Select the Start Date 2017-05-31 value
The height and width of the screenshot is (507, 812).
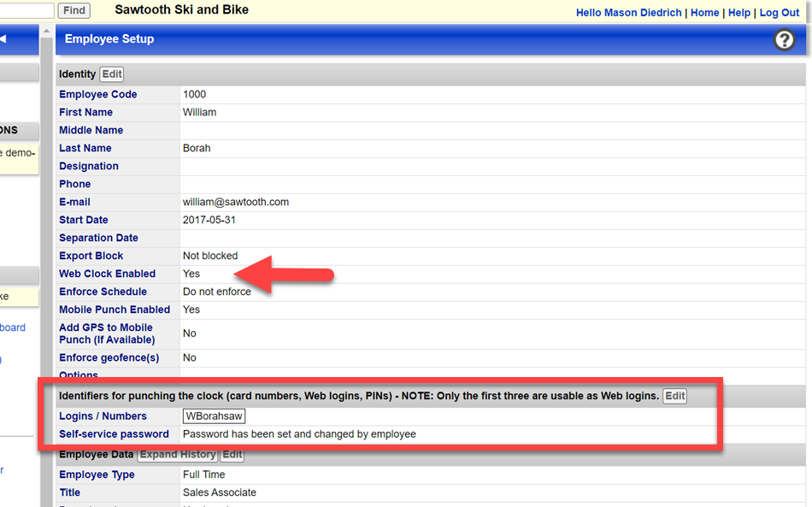click(209, 220)
